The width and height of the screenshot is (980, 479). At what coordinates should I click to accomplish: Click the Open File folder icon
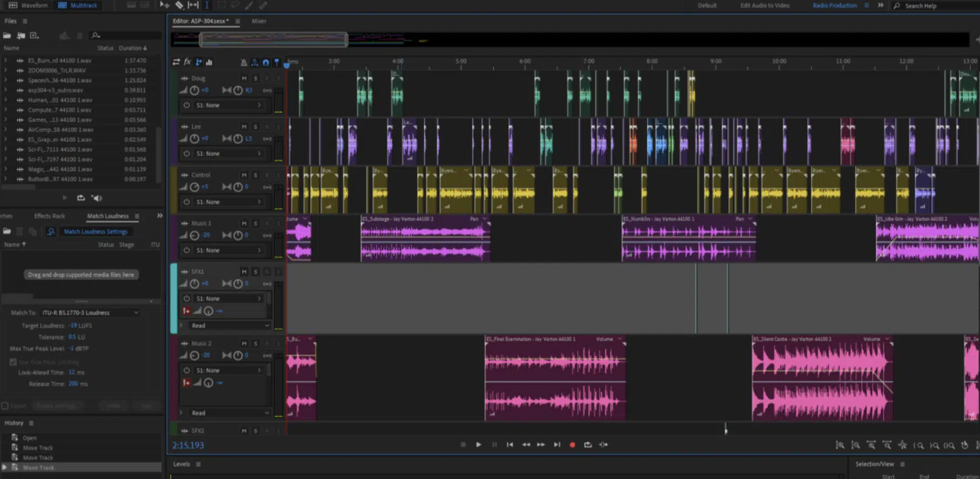[x=7, y=36]
